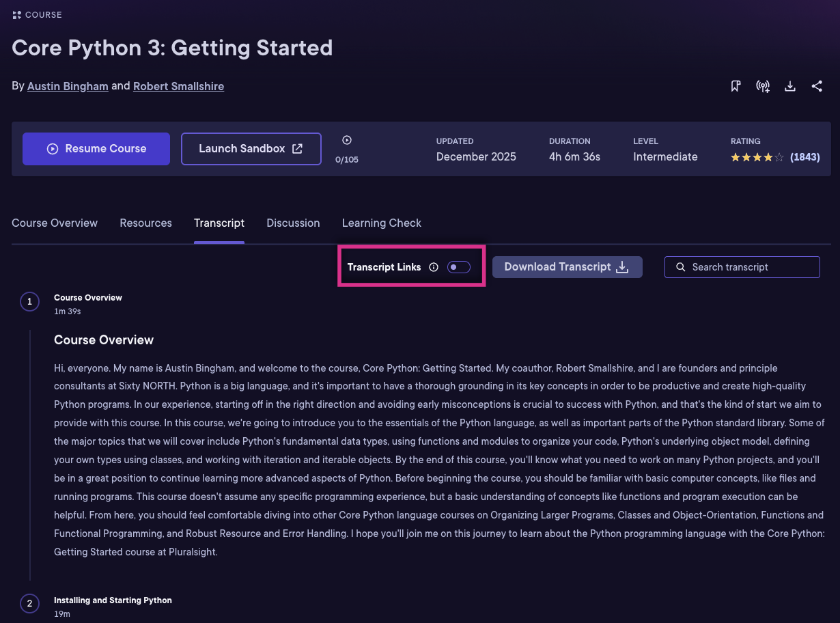Toggle the Transcript Links switch

pyautogui.click(x=458, y=267)
